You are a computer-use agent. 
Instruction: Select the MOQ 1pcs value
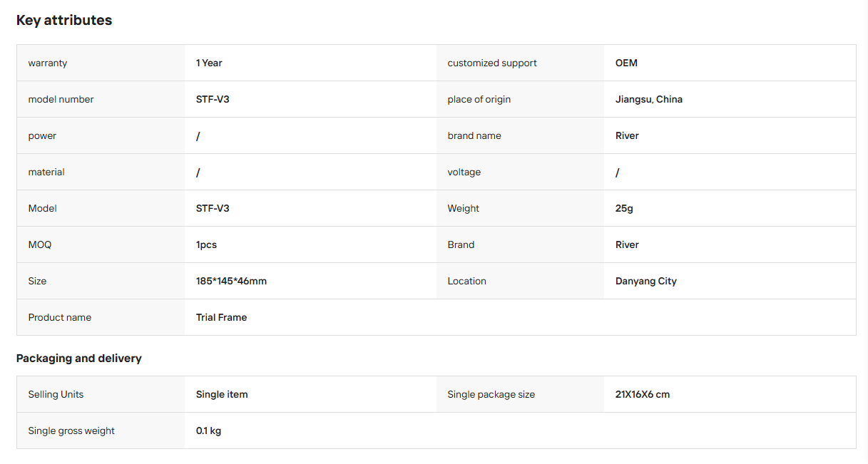[206, 244]
